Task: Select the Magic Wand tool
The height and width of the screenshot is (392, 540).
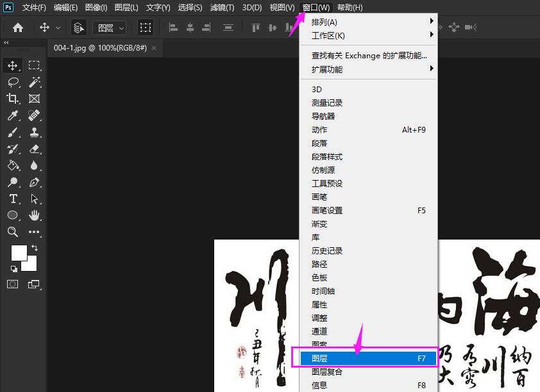Action: 34,82
